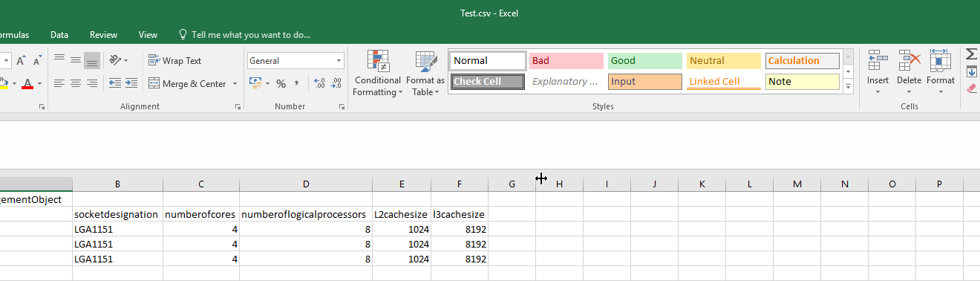The height and width of the screenshot is (281, 980).
Task: Decrease the cell indent
Action: click(x=115, y=83)
